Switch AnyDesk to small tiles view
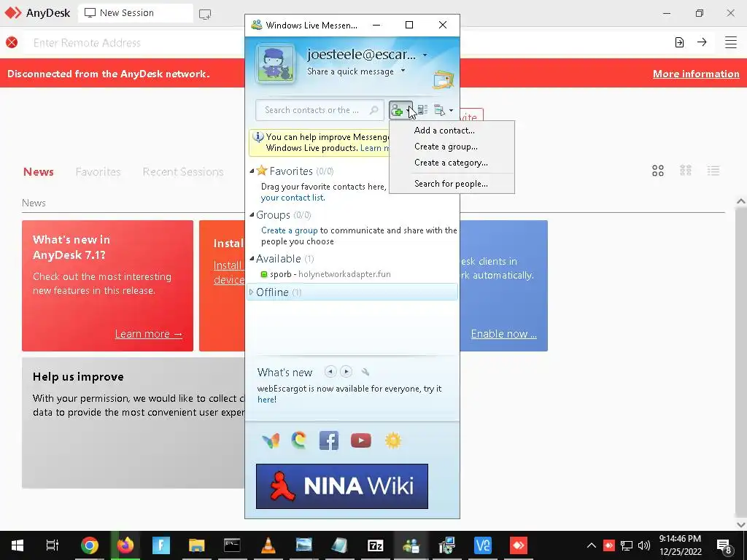The height and width of the screenshot is (560, 747). point(686,171)
